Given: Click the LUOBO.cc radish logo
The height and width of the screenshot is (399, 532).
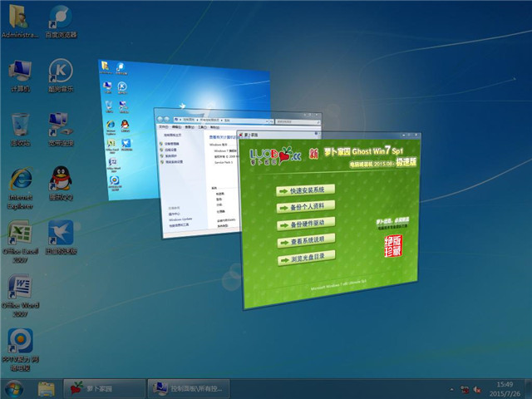Looking at the screenshot, I should [275, 156].
